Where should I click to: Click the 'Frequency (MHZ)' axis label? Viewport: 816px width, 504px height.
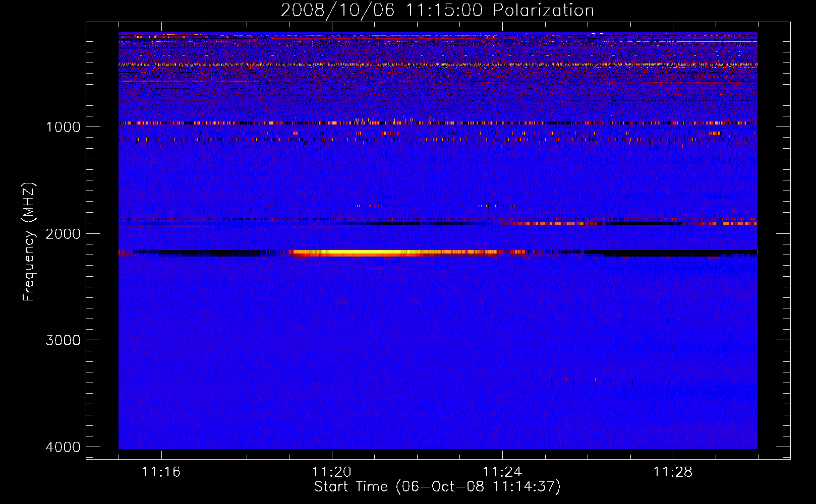point(29,242)
